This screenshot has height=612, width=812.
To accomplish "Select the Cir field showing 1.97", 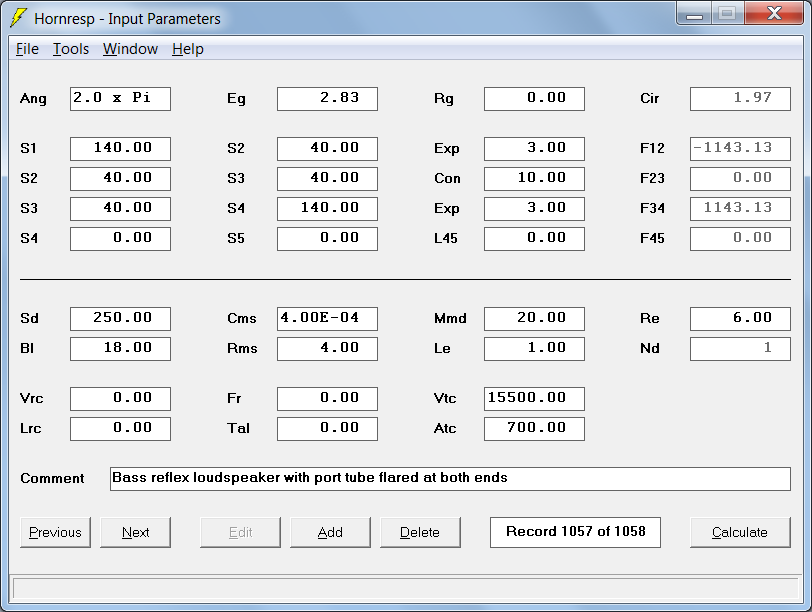I will pyautogui.click(x=741, y=99).
